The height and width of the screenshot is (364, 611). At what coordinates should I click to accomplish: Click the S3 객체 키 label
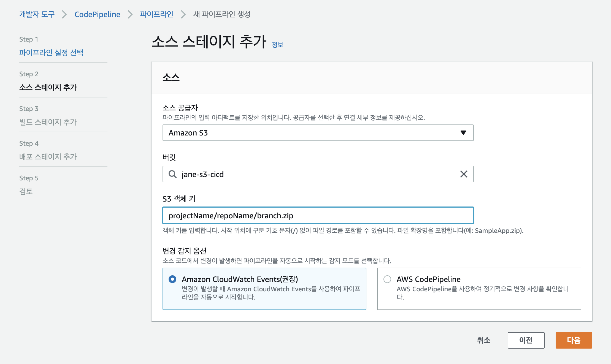(x=179, y=199)
